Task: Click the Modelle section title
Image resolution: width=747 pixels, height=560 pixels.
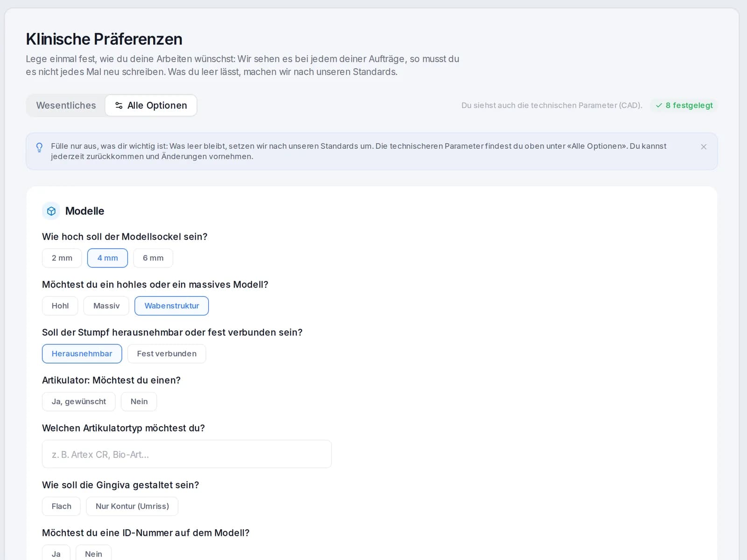Action: (85, 211)
